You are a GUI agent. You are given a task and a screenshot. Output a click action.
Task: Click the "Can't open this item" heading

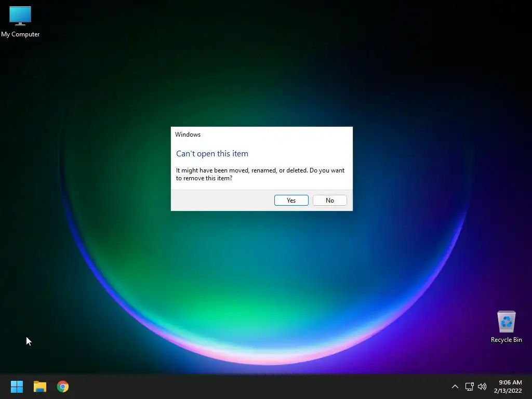[x=212, y=153]
